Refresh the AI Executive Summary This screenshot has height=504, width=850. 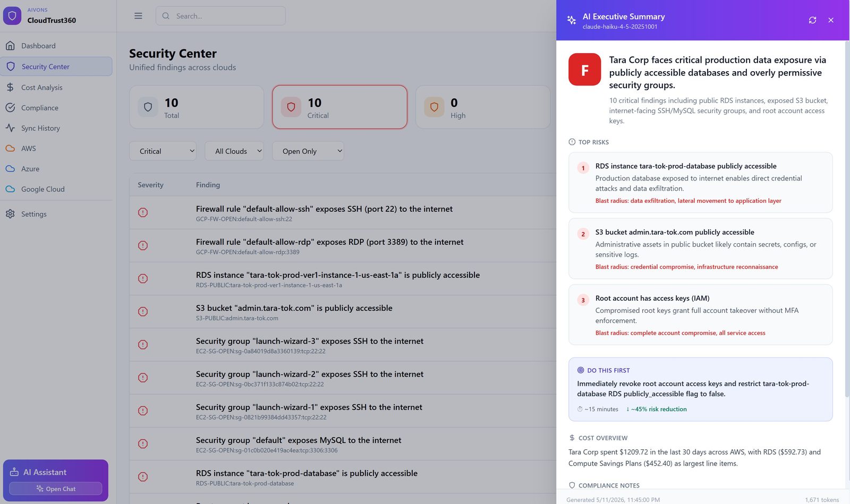812,20
